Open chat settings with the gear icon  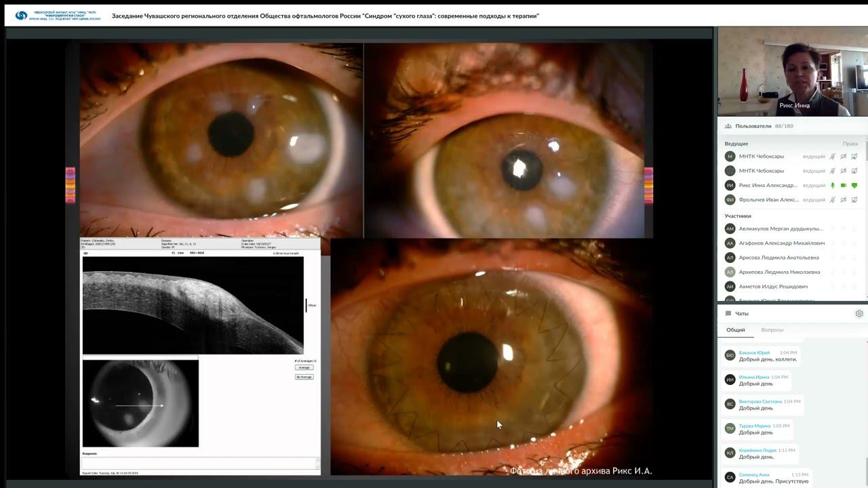point(859,314)
